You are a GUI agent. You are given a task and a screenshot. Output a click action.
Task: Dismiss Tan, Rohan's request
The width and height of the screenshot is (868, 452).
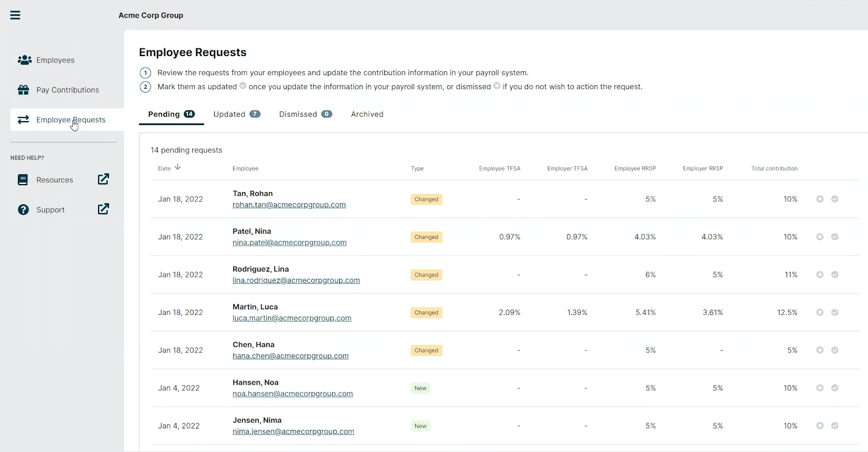pos(820,199)
